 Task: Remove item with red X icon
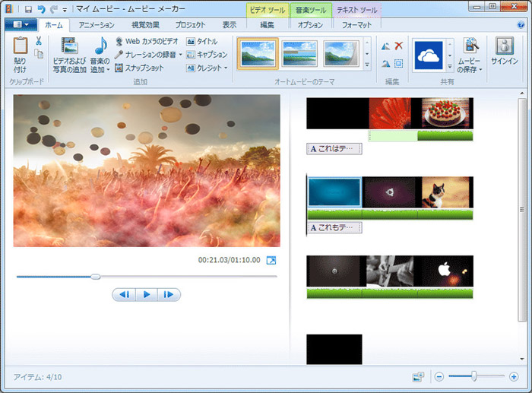(x=399, y=46)
